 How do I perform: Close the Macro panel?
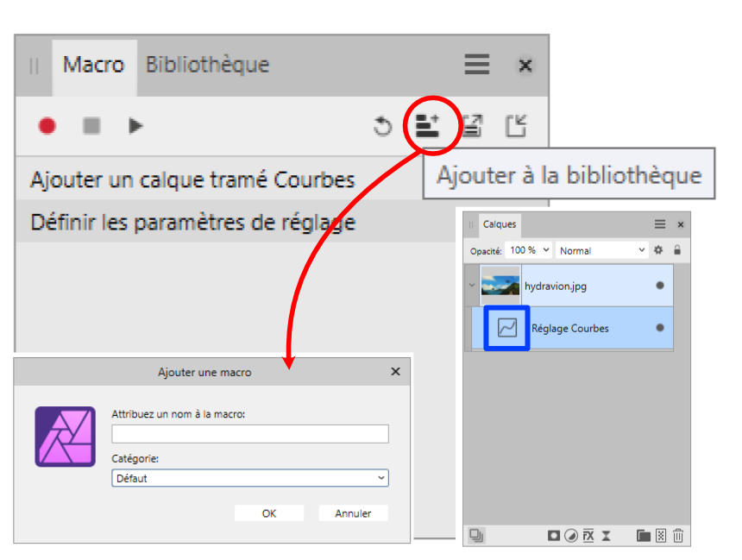click(525, 66)
